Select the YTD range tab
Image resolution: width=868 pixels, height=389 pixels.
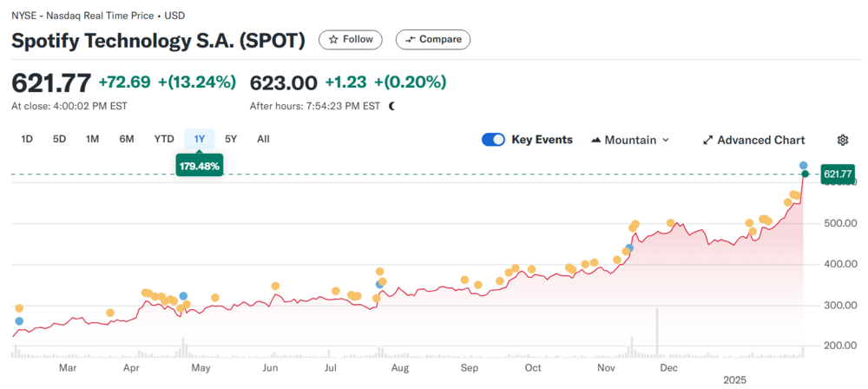[x=164, y=139]
